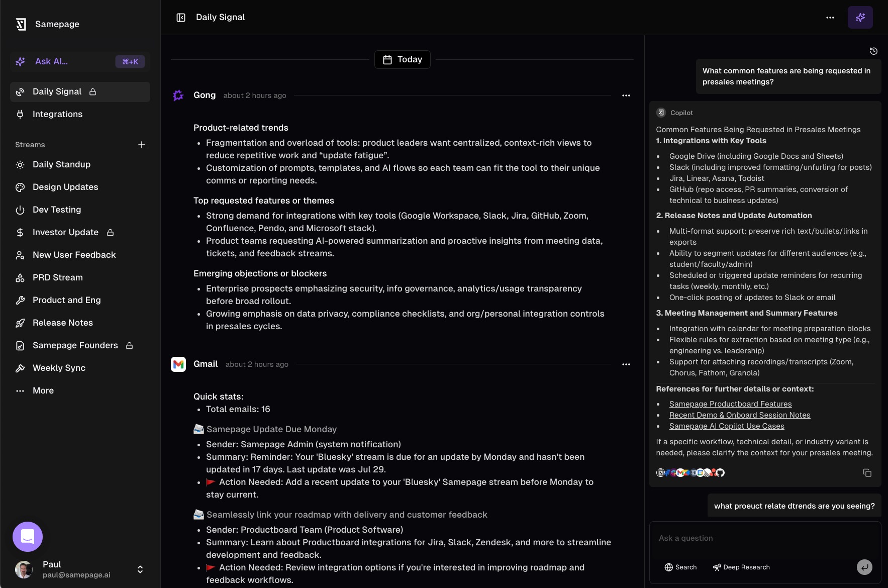Click the source integration icons row

(x=690, y=472)
